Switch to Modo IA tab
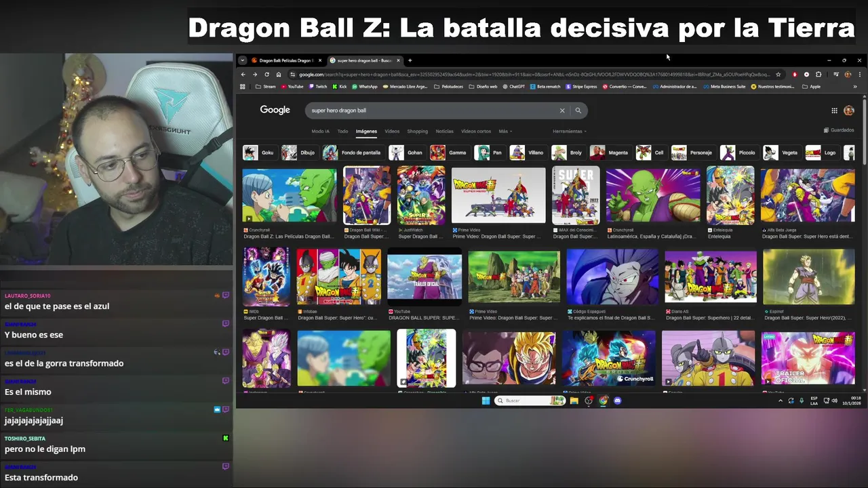Screen dimensions: 868x488 tap(320, 131)
